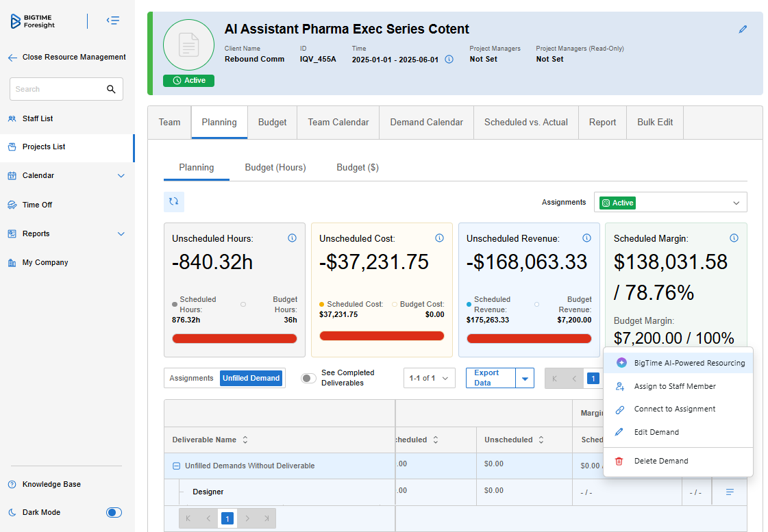Open the Designer row actions menu icon
Viewport: 768px width, 532px height.
click(x=730, y=492)
